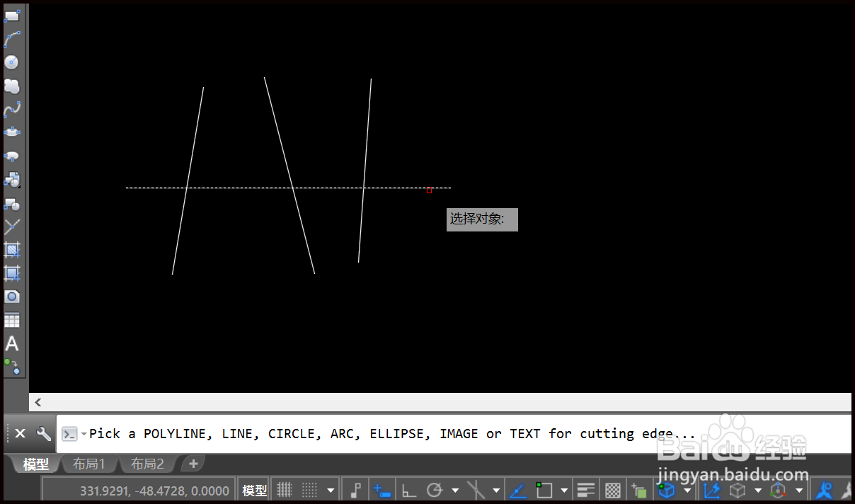Open isometric drafting plane dropdown
The image size is (855, 504).
pos(496,490)
